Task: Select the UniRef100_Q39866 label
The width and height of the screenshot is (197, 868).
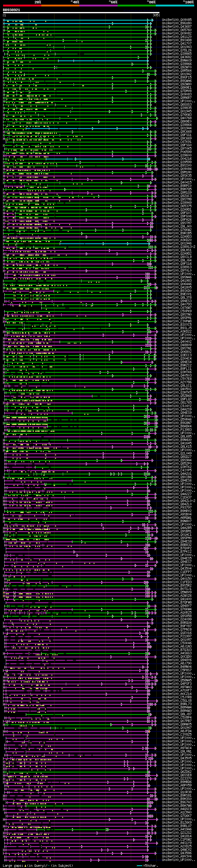Action: point(177,64)
